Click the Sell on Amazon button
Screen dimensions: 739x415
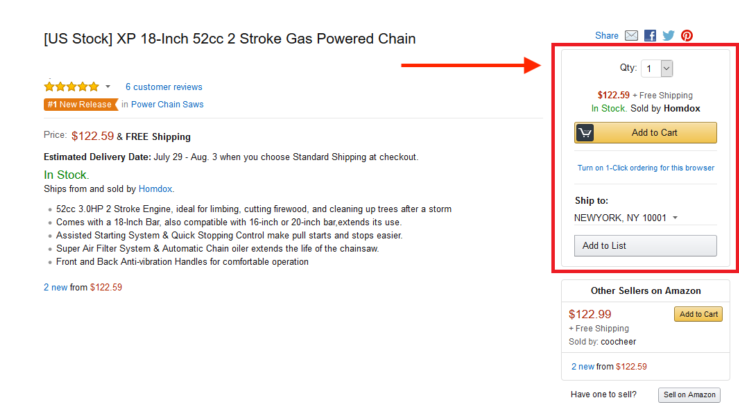689,395
